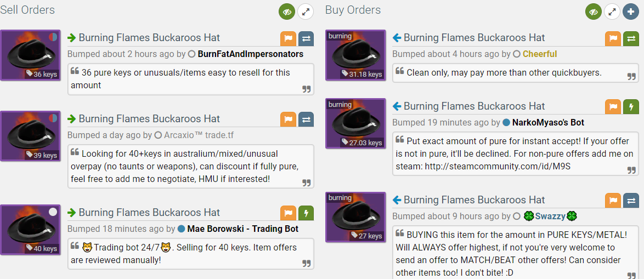Expand the Sell Orders panel
This screenshot has height=279, width=644.
click(x=305, y=12)
